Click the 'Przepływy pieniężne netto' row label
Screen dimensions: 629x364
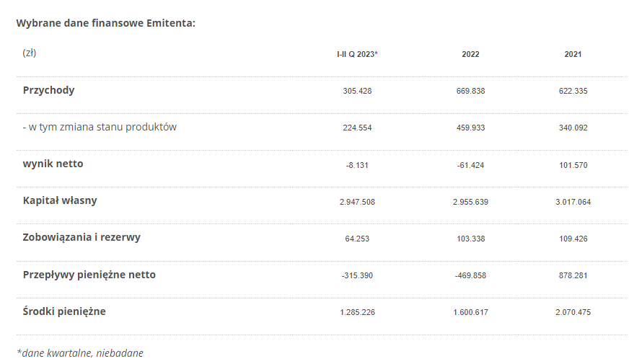89,275
